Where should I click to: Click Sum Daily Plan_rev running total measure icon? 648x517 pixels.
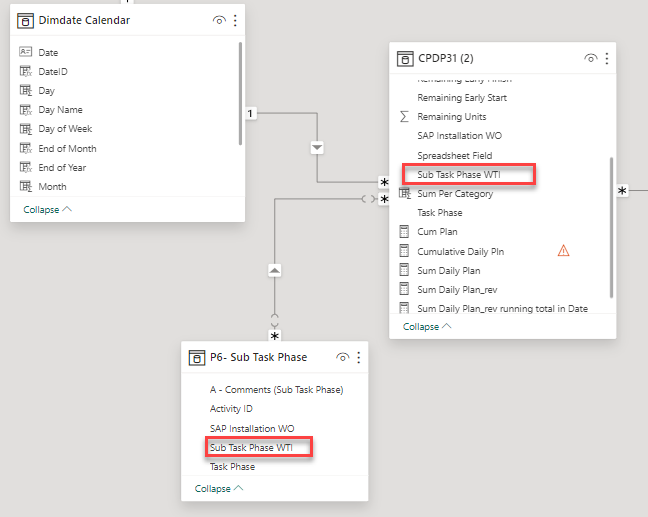(x=404, y=308)
